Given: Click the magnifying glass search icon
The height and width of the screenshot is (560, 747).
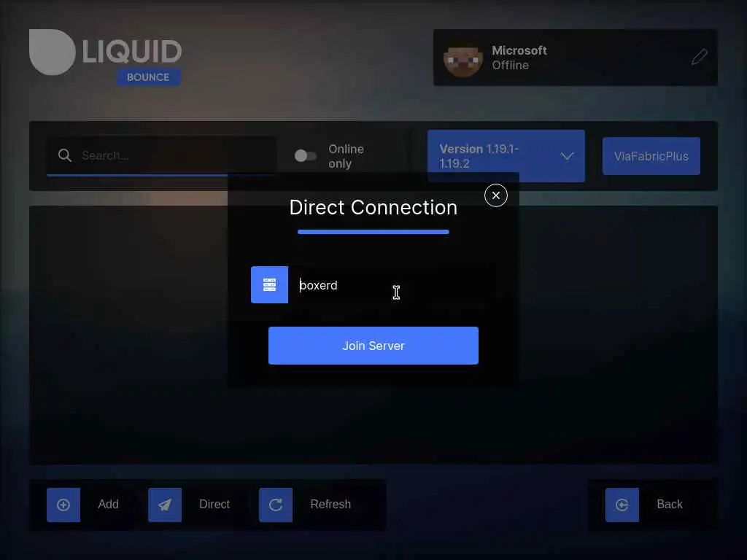Looking at the screenshot, I should [x=65, y=155].
